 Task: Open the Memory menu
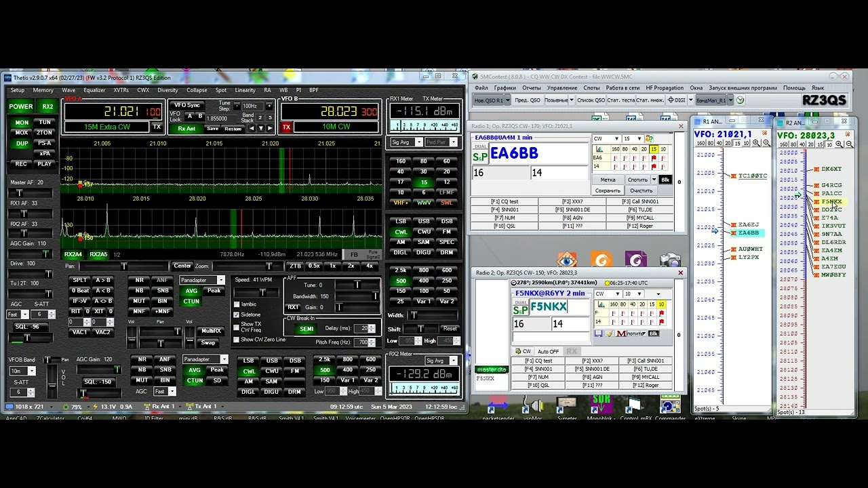tap(43, 90)
